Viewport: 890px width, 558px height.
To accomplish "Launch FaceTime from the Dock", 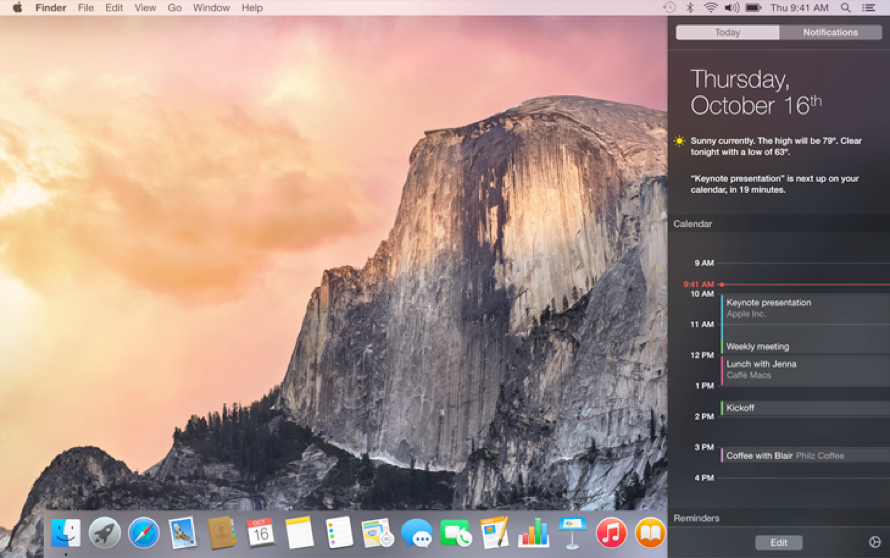I will [456, 532].
